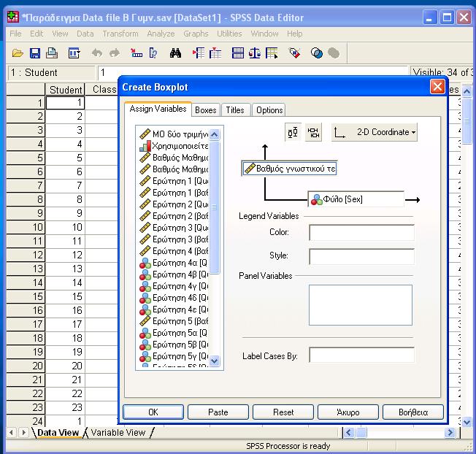Select Ερώτηση 4α variable in list
Image resolution: width=476 pixels, height=454 pixels.
[174, 263]
